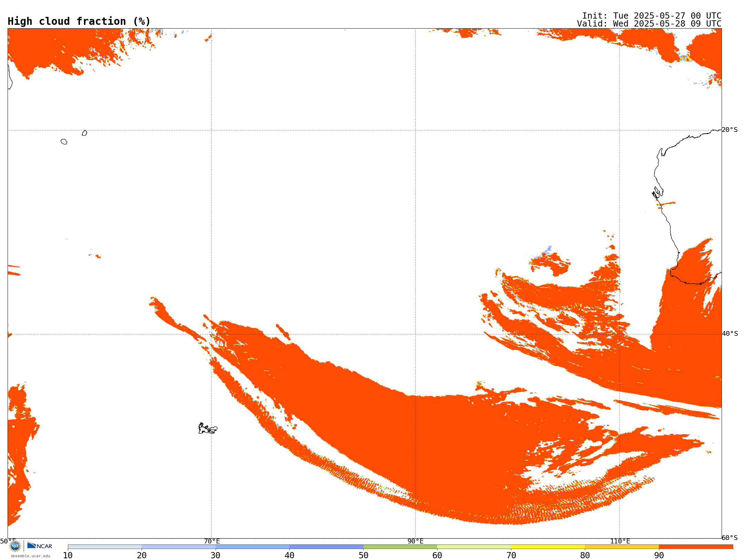Viewport: 744px width, 560px height.
Task: Click the colorbar tick label 90
Action: coord(659,556)
